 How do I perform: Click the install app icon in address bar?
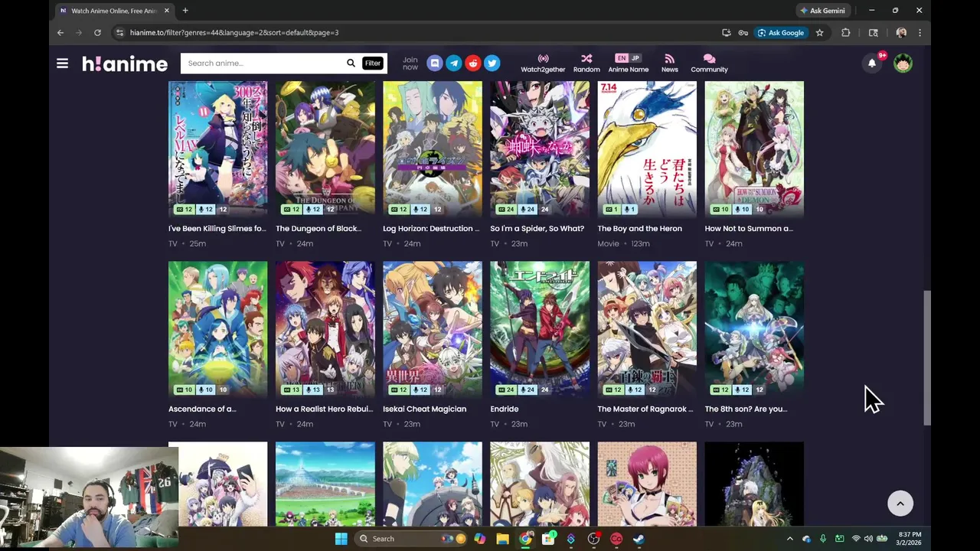(x=726, y=33)
